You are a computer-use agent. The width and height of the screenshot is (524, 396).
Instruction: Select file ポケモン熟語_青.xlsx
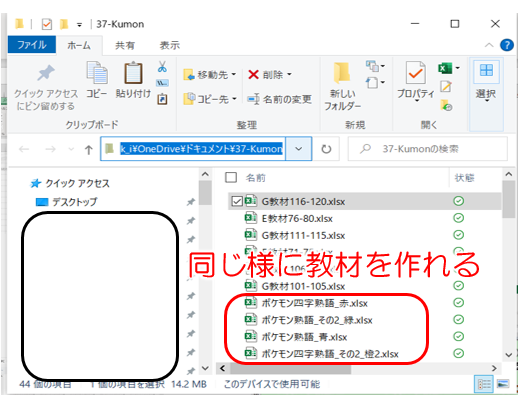pos(304,337)
